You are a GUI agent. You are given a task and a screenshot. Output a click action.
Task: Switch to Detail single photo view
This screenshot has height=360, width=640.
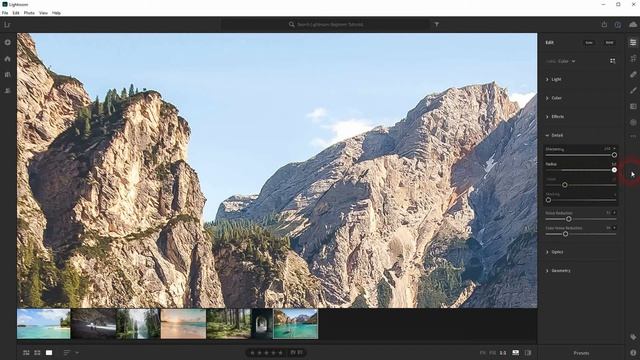[49, 353]
